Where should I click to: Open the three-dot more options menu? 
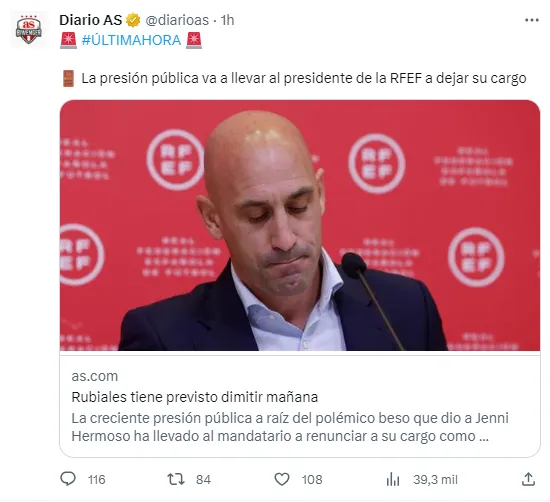point(532,20)
